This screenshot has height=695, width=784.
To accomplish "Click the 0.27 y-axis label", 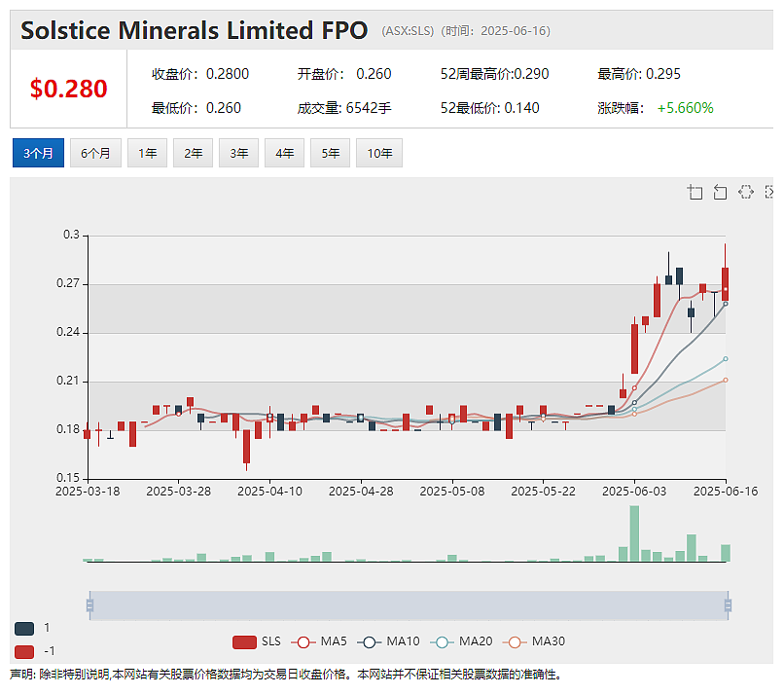I will tap(68, 283).
